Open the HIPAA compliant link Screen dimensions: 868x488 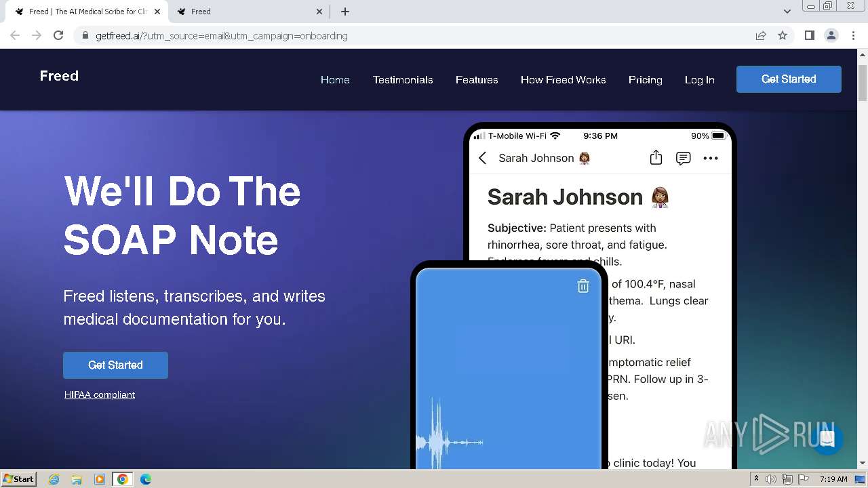click(100, 394)
